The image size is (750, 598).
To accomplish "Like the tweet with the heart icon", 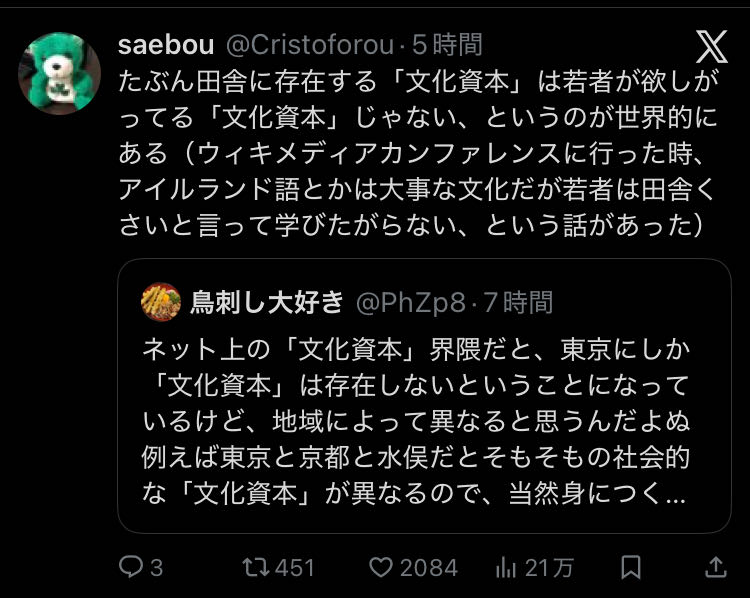I will 381,568.
